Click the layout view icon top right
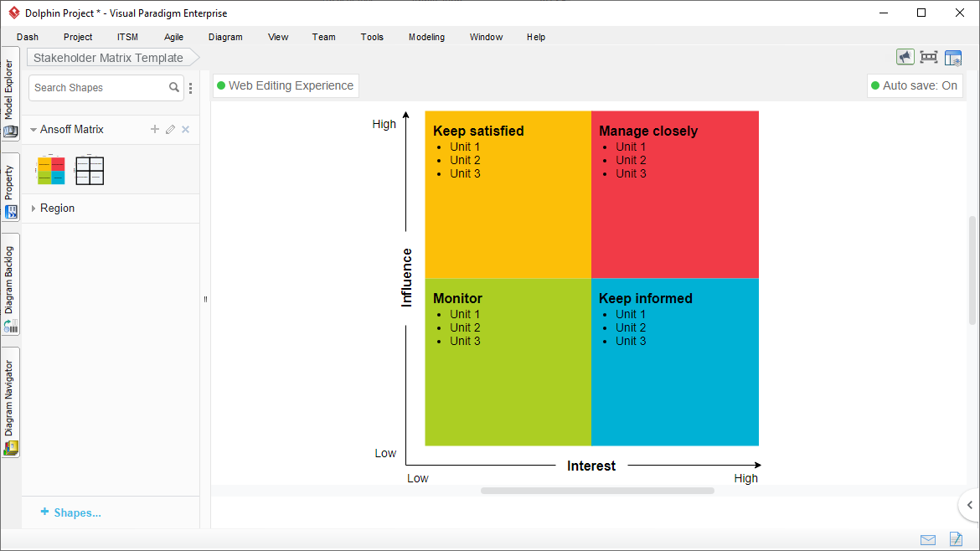Screen dimensions: 980x551 (x=953, y=57)
